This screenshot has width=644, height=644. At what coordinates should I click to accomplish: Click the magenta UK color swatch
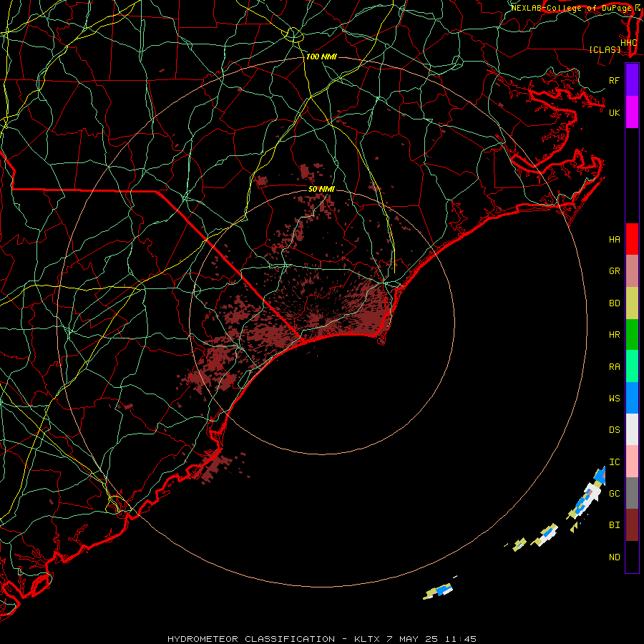click(x=632, y=112)
